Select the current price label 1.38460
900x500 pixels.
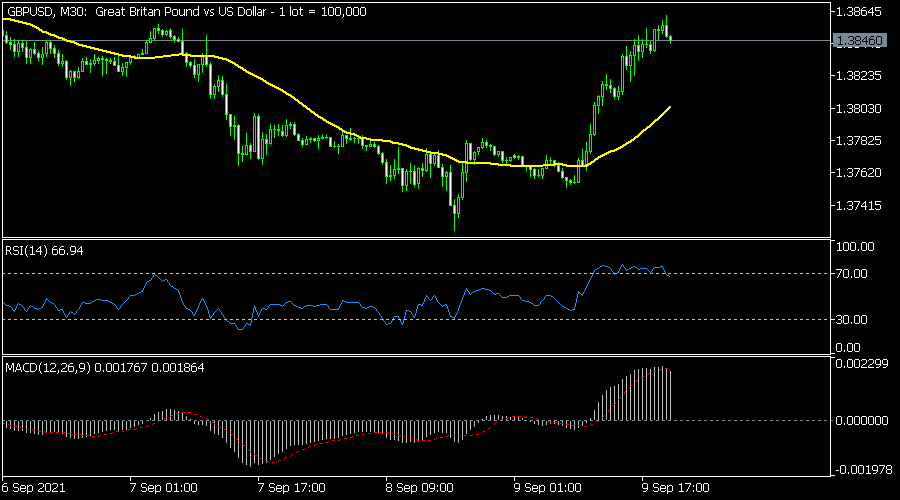(859, 41)
